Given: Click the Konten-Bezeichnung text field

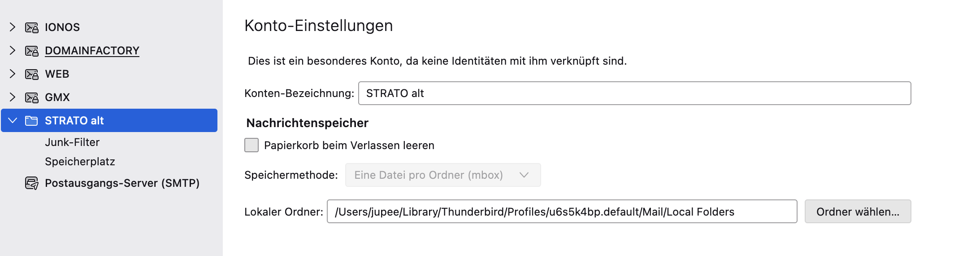Looking at the screenshot, I should pyautogui.click(x=634, y=93).
